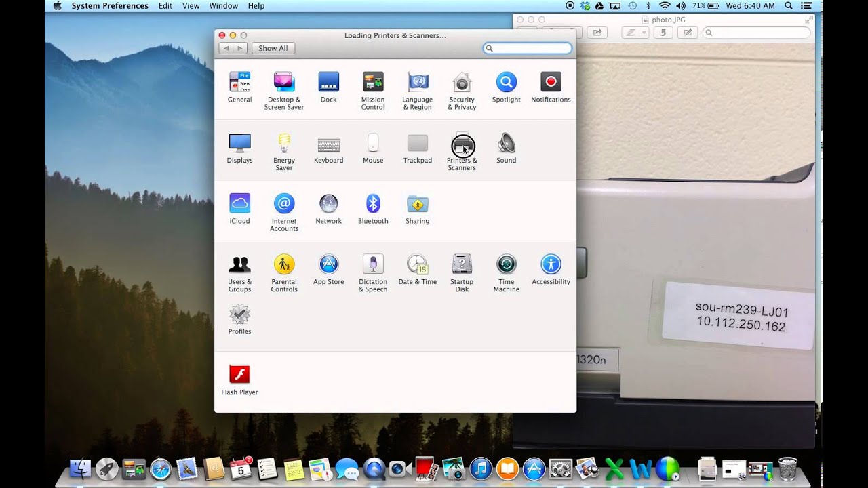Open Energy Saver preferences
The image size is (868, 488).
click(284, 152)
